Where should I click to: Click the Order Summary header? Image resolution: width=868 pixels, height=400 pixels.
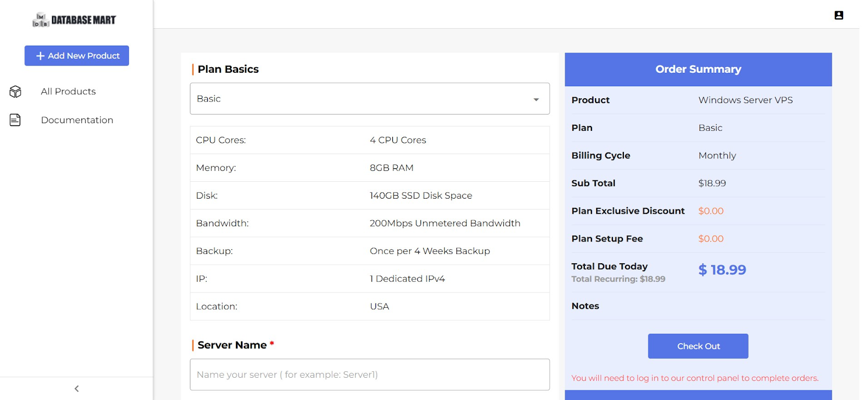point(698,69)
